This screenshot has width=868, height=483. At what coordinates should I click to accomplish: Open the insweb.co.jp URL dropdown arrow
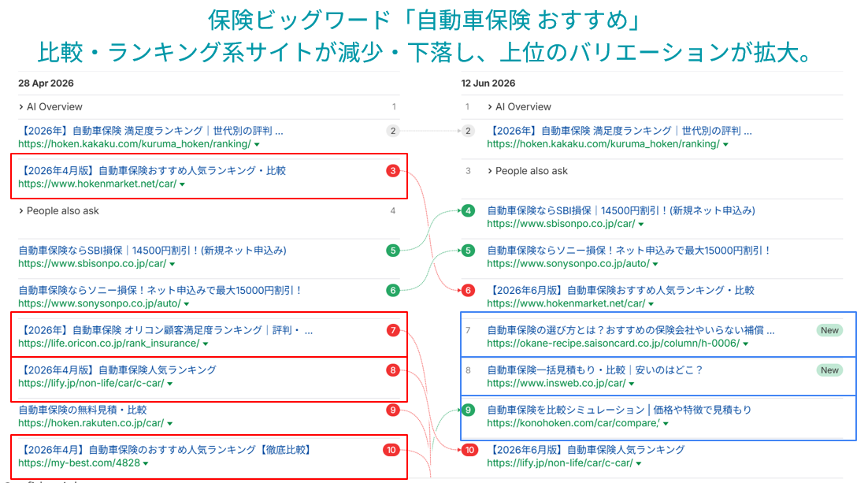[x=632, y=384]
